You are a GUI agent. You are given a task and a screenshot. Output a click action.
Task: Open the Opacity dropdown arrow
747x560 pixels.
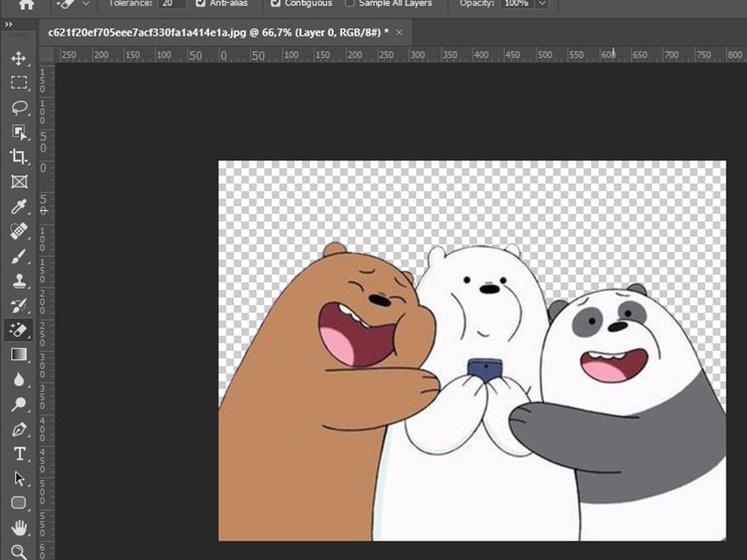[543, 4]
